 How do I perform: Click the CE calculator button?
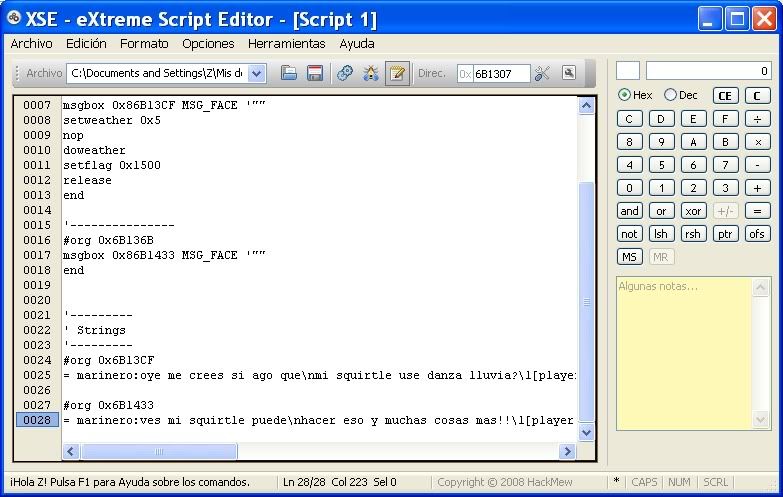coord(725,96)
